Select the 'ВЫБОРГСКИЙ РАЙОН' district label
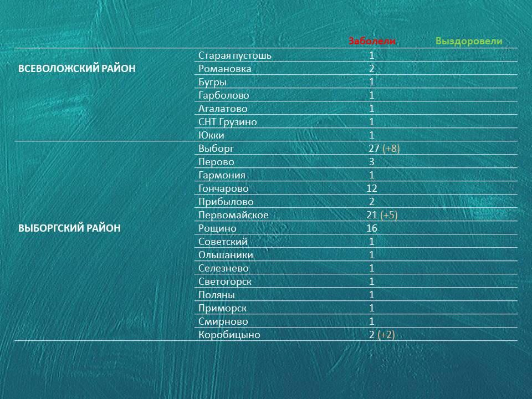Viewport: 532px width, 399px height. 69,228
